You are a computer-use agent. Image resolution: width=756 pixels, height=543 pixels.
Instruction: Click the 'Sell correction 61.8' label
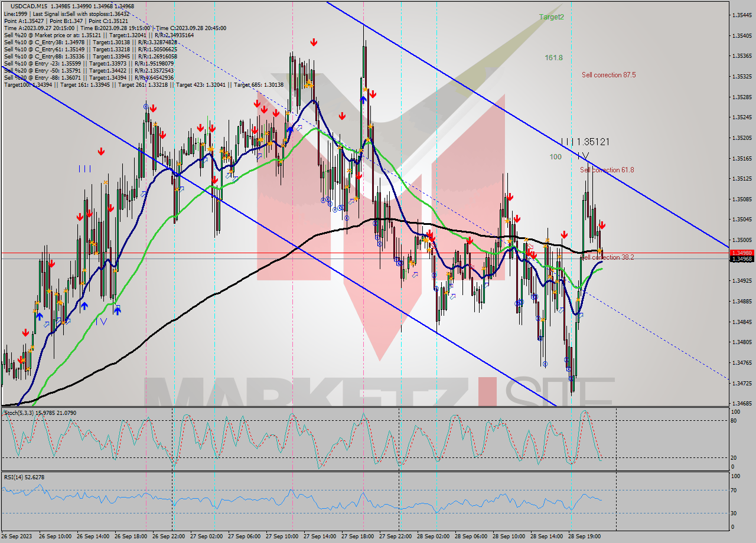[x=607, y=170]
